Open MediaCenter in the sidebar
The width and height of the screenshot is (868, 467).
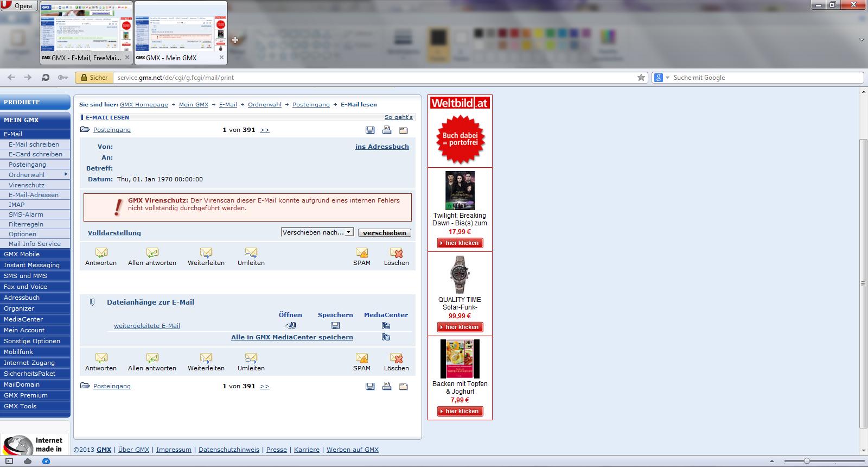(x=23, y=319)
